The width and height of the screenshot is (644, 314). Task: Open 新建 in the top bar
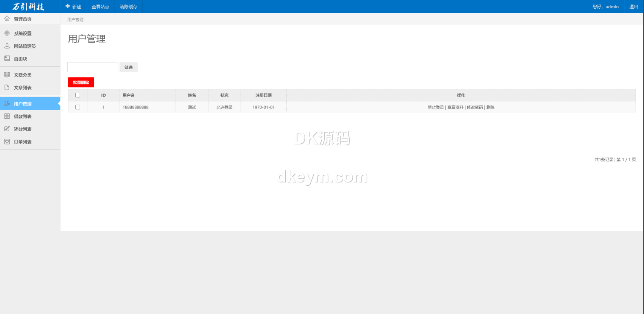(x=73, y=6)
